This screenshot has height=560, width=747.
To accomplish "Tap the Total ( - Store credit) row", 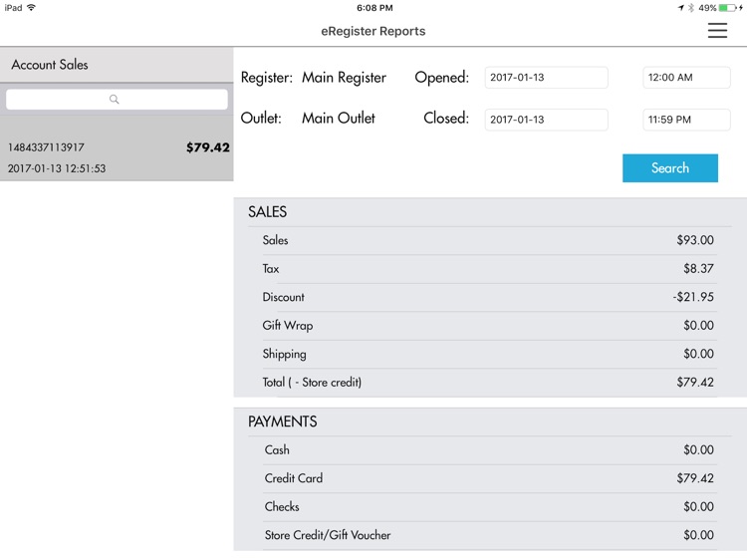I will [x=488, y=383].
